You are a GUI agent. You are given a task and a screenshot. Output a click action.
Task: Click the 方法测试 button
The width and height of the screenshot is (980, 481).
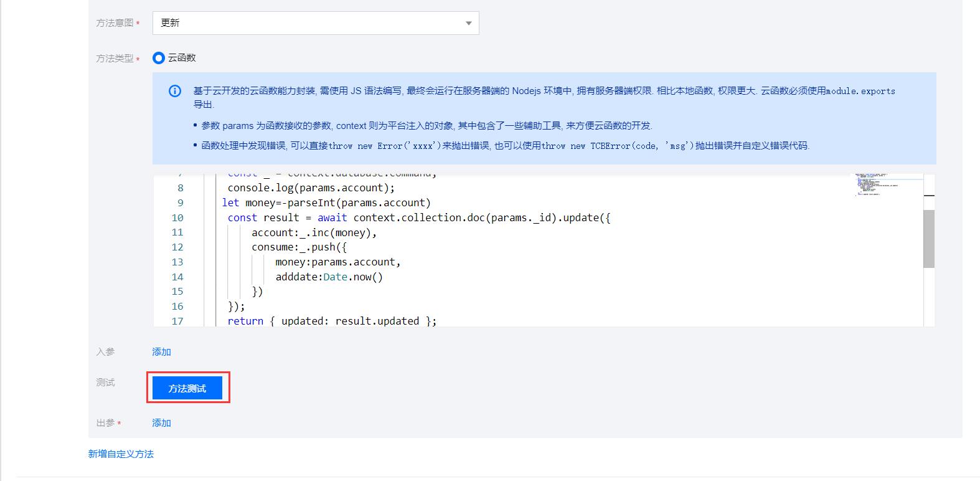(187, 388)
